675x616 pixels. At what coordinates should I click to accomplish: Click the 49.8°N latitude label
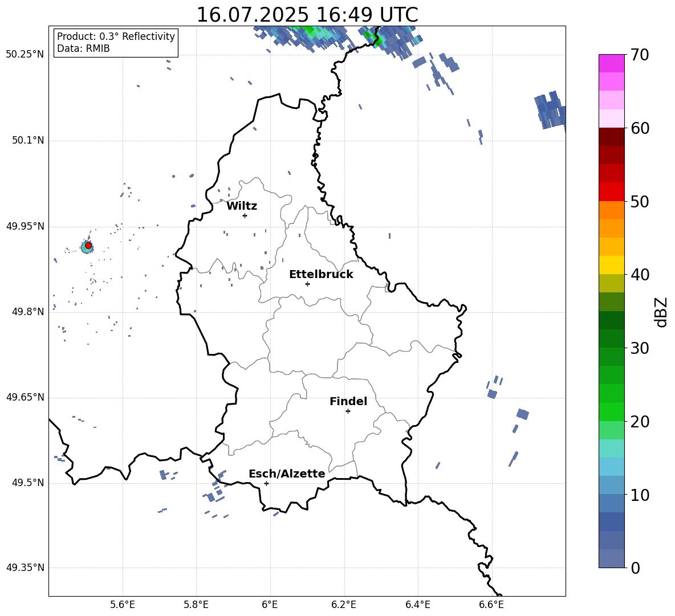[28, 312]
